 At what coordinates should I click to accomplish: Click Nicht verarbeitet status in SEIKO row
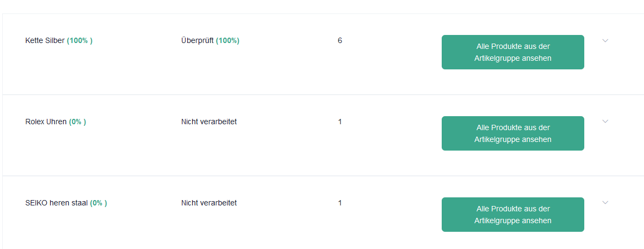(x=209, y=203)
